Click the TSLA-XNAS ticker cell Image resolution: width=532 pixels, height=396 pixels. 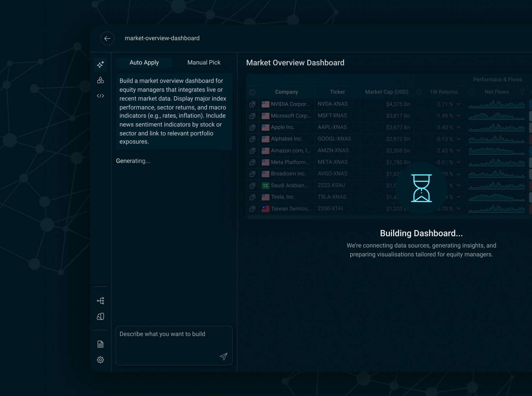point(332,197)
